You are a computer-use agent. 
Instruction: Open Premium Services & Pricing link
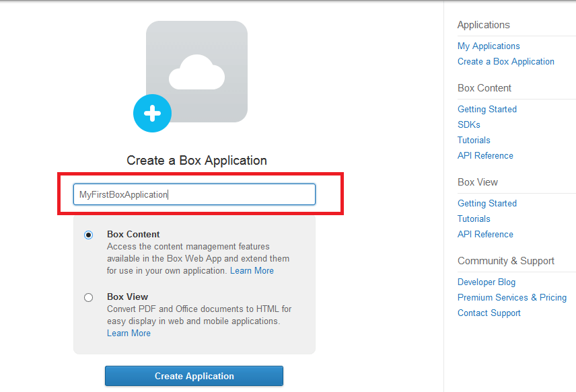tap(512, 297)
